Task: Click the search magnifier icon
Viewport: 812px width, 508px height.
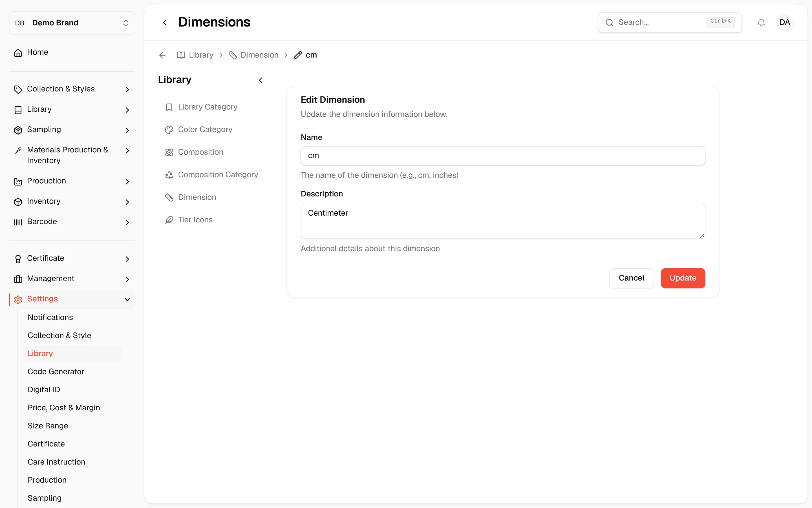Action: click(609, 23)
